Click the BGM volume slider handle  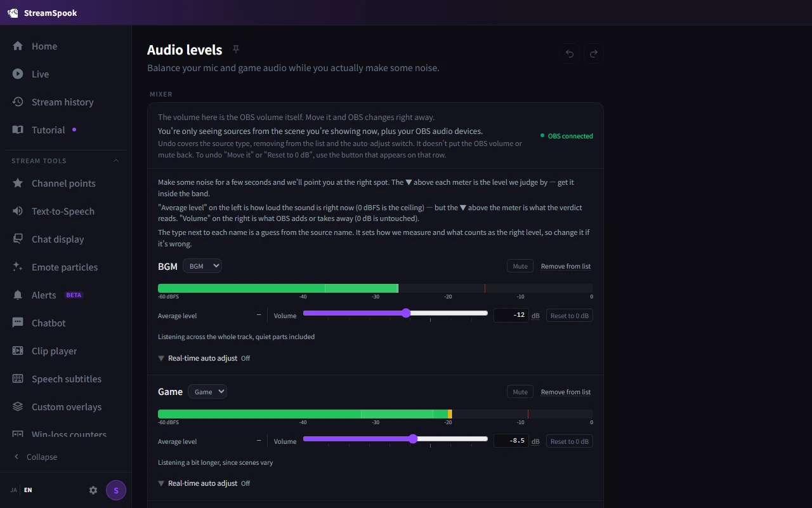tap(406, 313)
